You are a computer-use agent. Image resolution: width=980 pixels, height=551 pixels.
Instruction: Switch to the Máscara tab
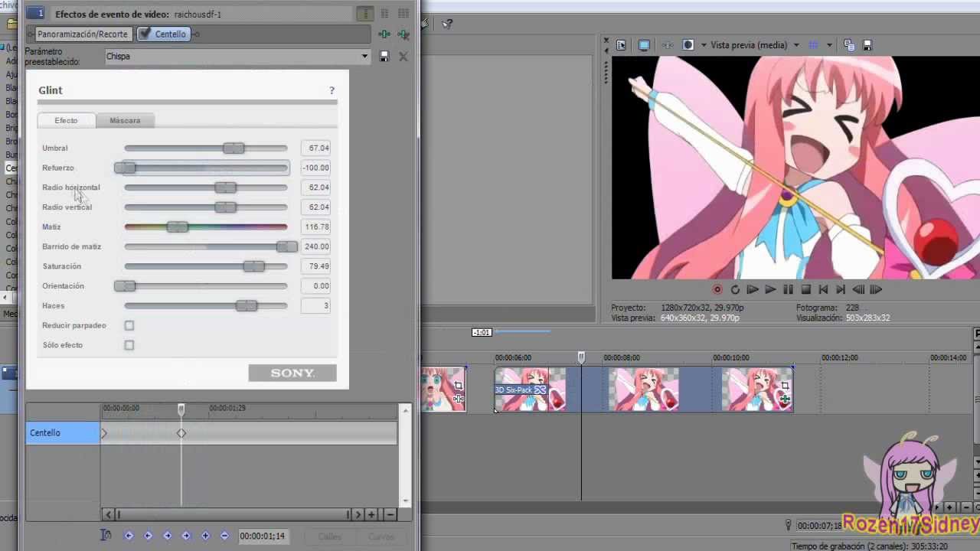pyautogui.click(x=125, y=120)
